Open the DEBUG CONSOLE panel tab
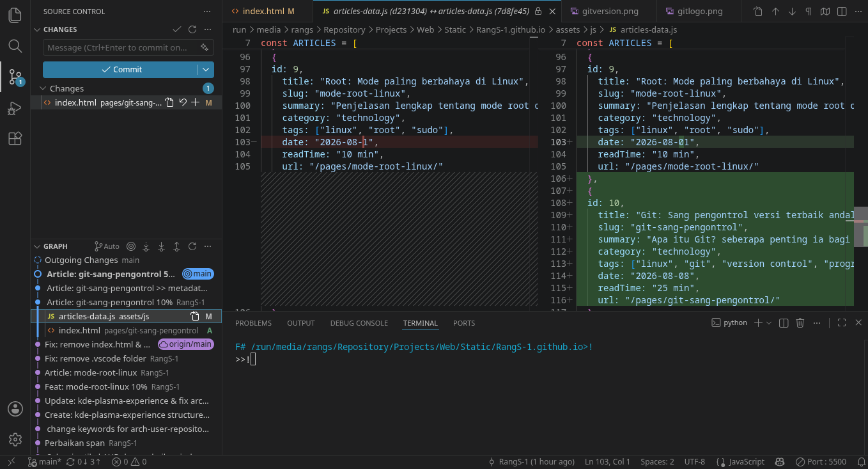The image size is (868, 469). tap(359, 323)
